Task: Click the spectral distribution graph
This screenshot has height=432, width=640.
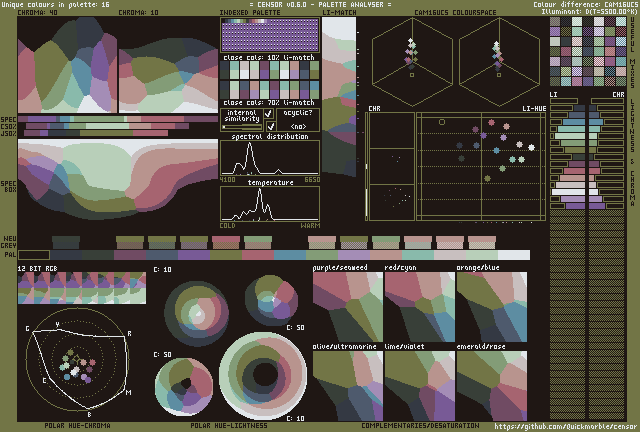Action: (x=270, y=158)
